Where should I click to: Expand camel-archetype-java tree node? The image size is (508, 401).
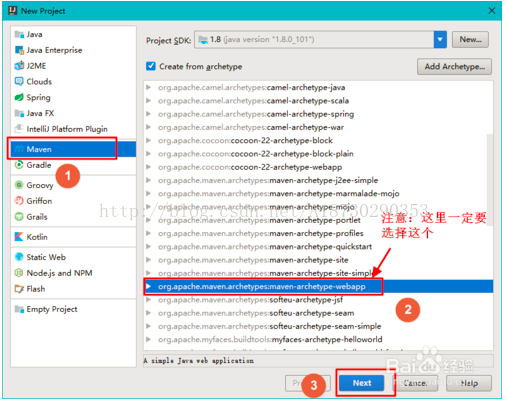pos(149,87)
